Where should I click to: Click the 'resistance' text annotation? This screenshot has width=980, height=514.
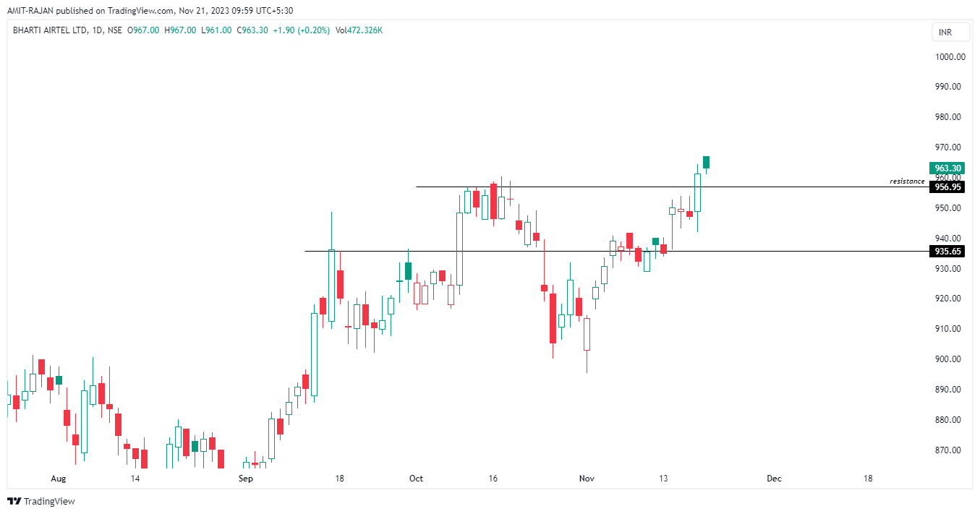pyautogui.click(x=907, y=181)
